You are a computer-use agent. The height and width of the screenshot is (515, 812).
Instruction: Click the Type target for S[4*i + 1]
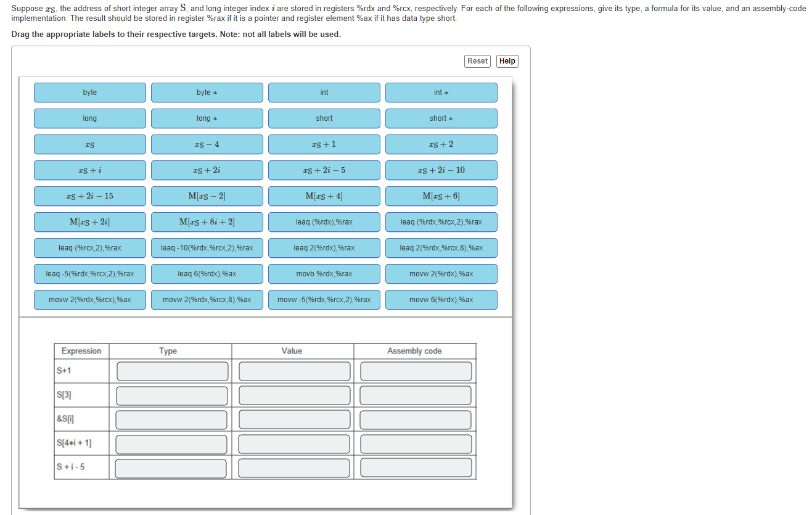pyautogui.click(x=172, y=444)
